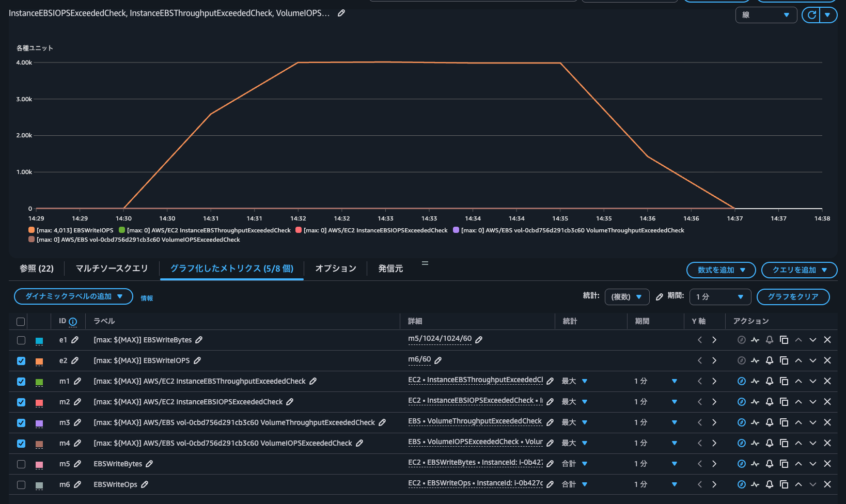This screenshot has height=504, width=846.
Task: Expand the 期間 1 分 dropdown
Action: click(x=720, y=297)
